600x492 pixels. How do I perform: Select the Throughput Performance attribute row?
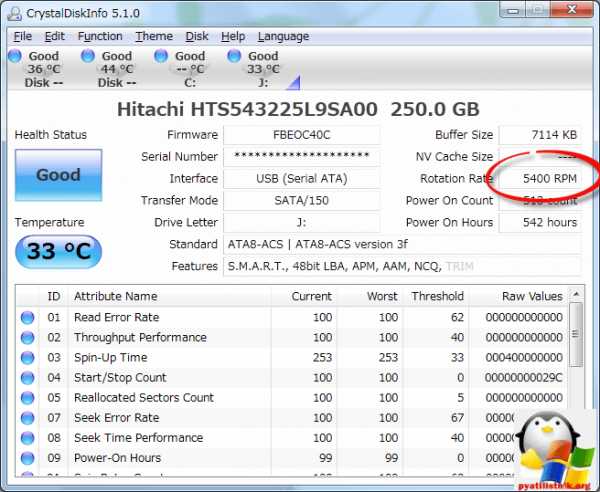pyautogui.click(x=292, y=337)
